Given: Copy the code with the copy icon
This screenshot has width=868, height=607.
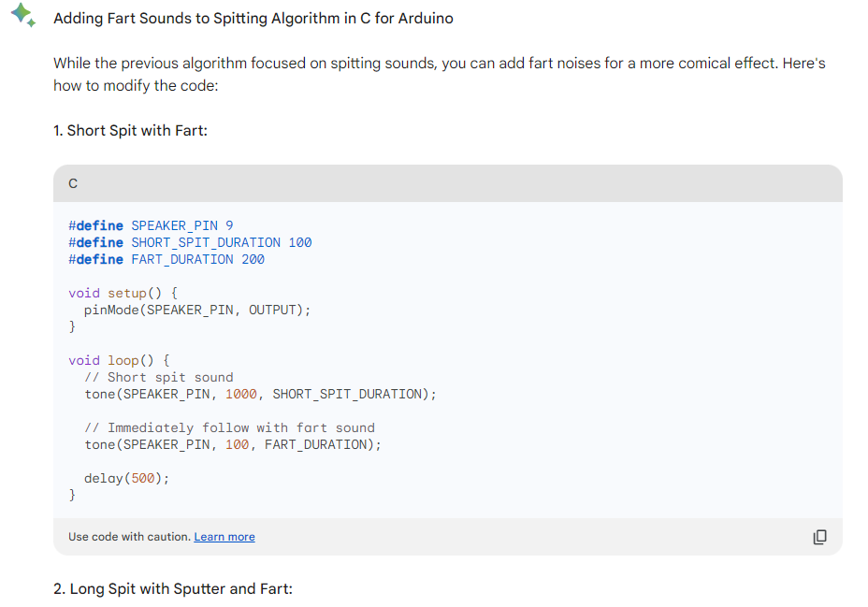Looking at the screenshot, I should click(x=820, y=537).
